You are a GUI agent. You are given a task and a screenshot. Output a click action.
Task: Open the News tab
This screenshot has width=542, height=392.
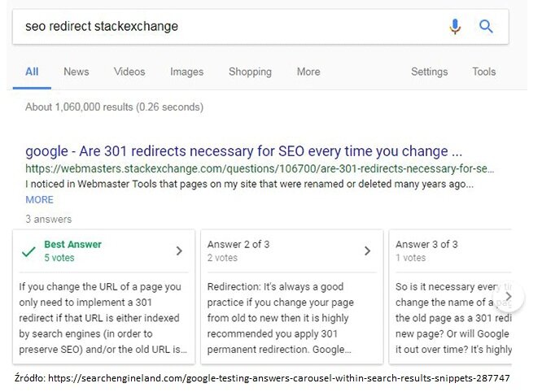coord(76,72)
